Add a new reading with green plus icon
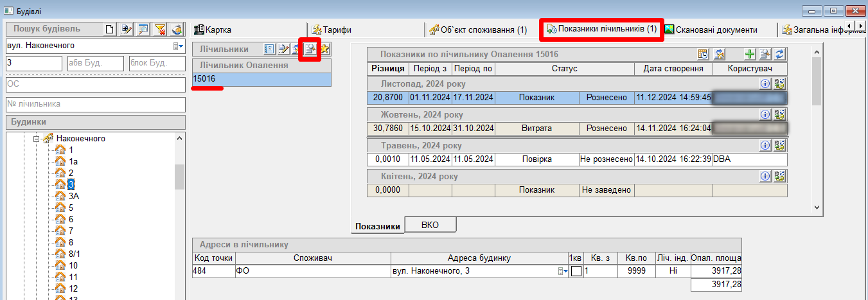Image resolution: width=868 pixels, height=300 pixels. pyautogui.click(x=749, y=55)
